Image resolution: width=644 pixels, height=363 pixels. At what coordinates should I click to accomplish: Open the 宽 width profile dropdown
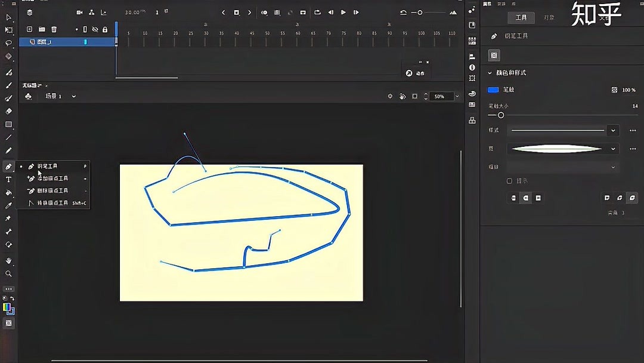(612, 148)
